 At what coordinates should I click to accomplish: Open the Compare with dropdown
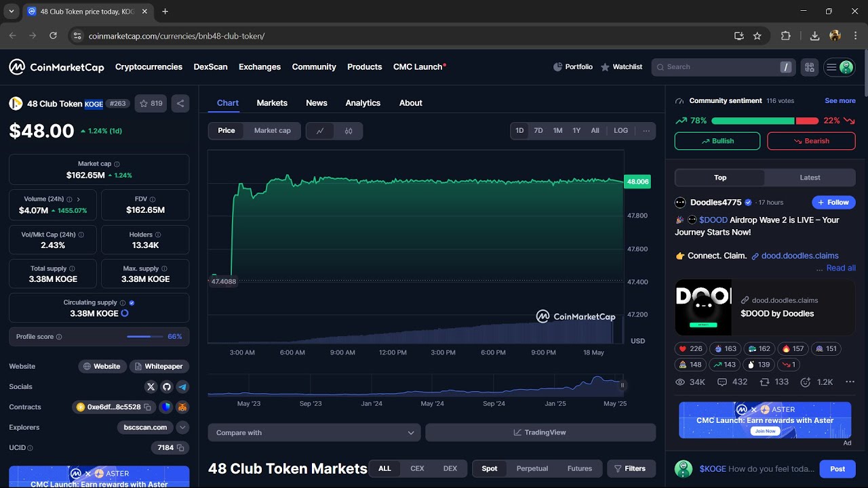point(315,432)
